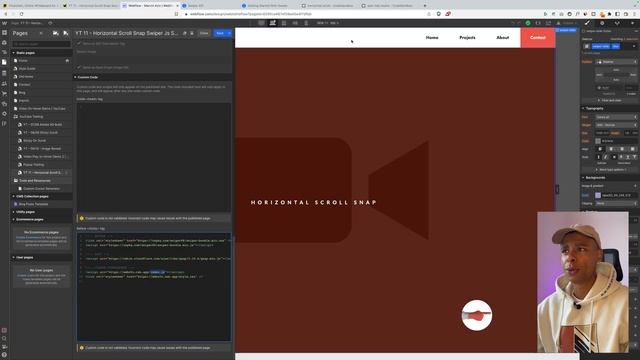The height and width of the screenshot is (360, 640).
Task: Click the Inside head tag code editor
Action: (153, 157)
